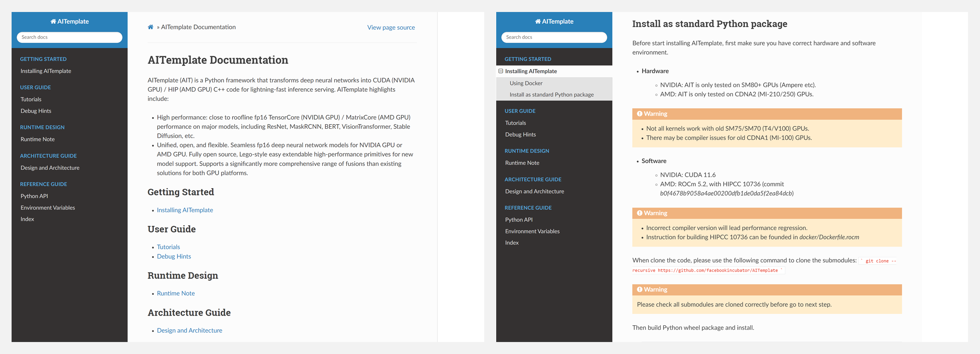Screen dimensions: 980x354
Task: Open View page source link
Action: coord(391,28)
